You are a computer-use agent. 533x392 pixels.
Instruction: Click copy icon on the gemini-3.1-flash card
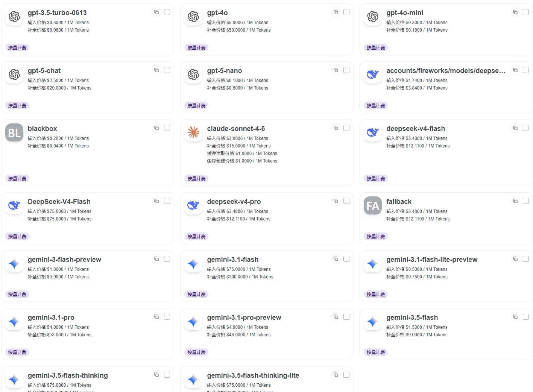336,259
